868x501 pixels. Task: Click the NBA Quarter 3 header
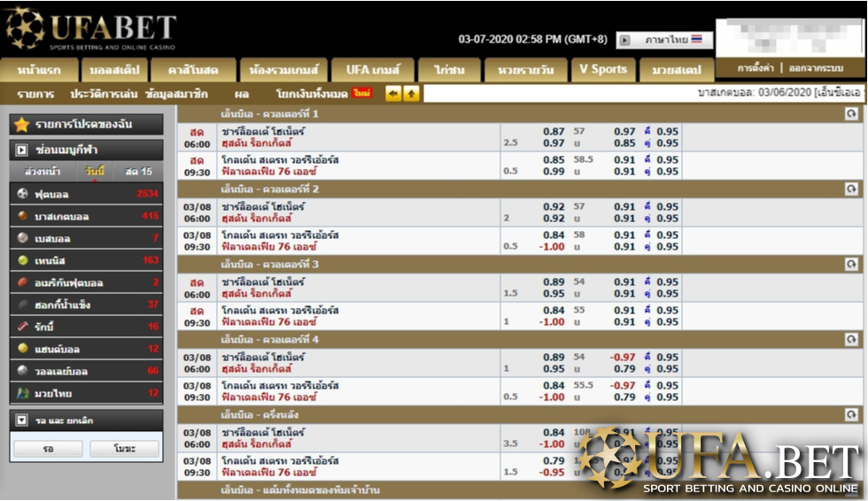(x=520, y=265)
